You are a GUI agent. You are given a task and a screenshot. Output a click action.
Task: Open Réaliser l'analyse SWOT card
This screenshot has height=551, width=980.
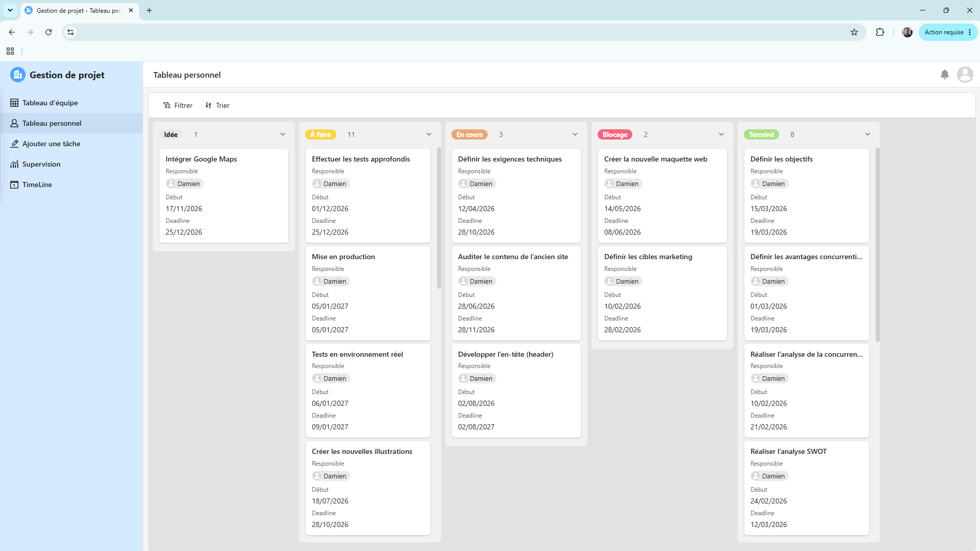pyautogui.click(x=807, y=488)
